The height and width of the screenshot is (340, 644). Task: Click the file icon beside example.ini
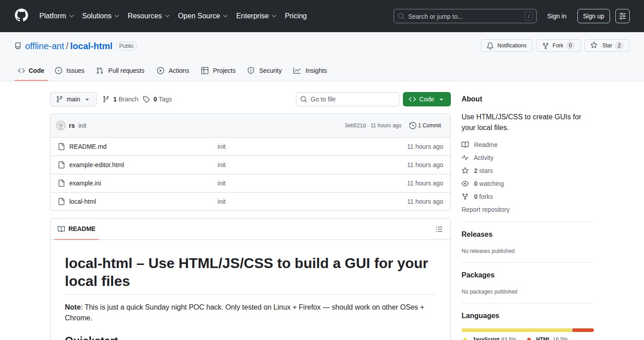point(62,183)
